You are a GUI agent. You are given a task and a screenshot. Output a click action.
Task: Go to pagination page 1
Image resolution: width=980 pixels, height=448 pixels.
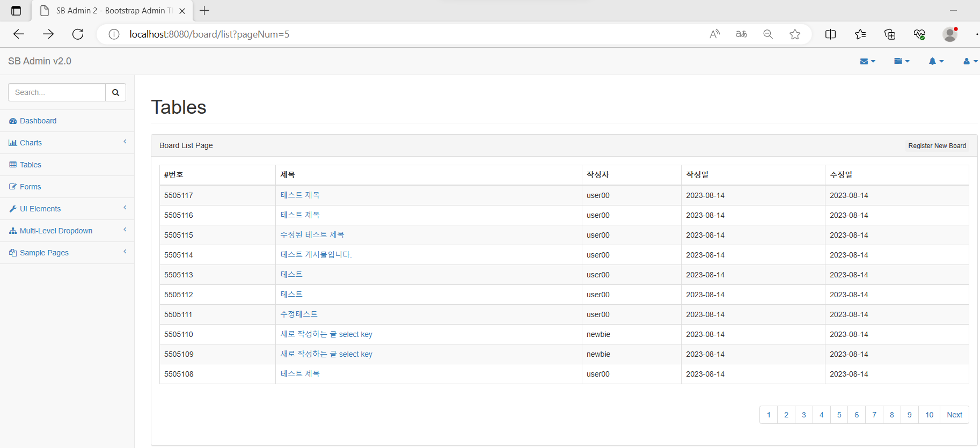pos(769,415)
